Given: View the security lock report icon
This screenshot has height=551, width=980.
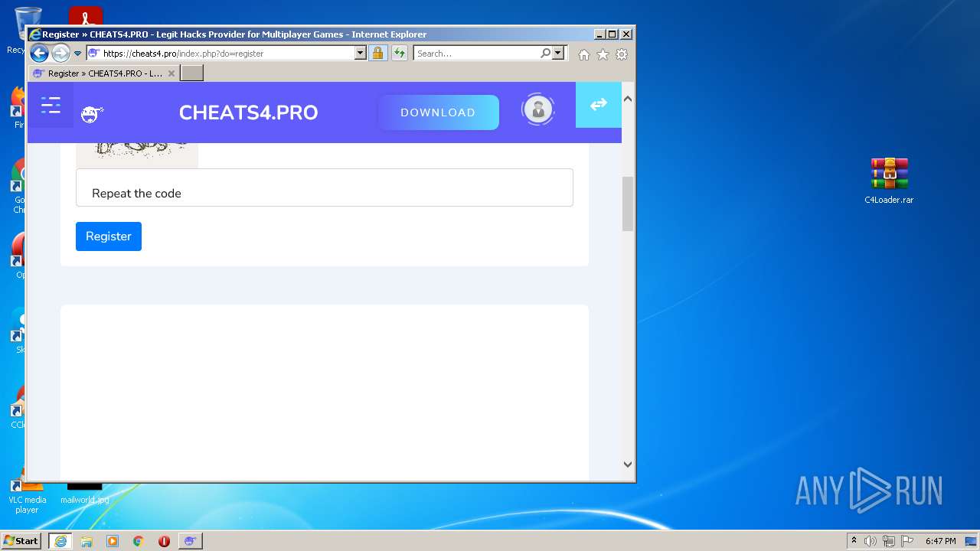Looking at the screenshot, I should pos(377,54).
